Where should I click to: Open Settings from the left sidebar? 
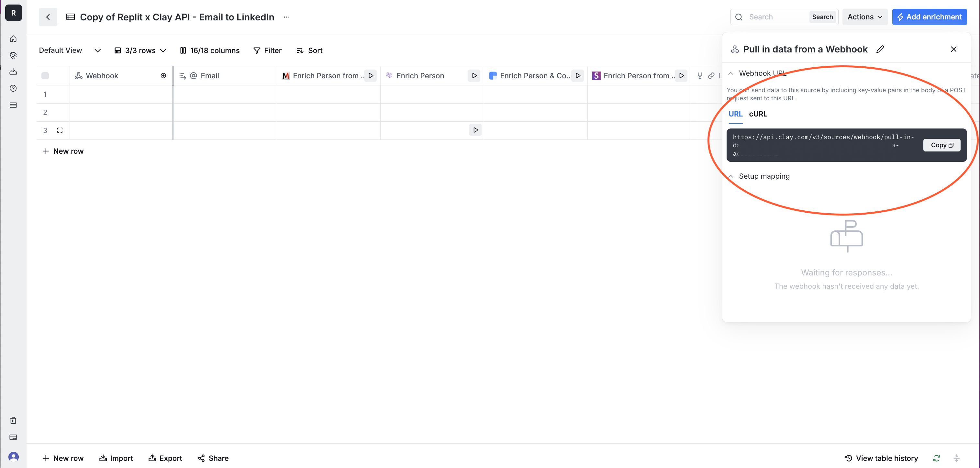click(x=13, y=55)
